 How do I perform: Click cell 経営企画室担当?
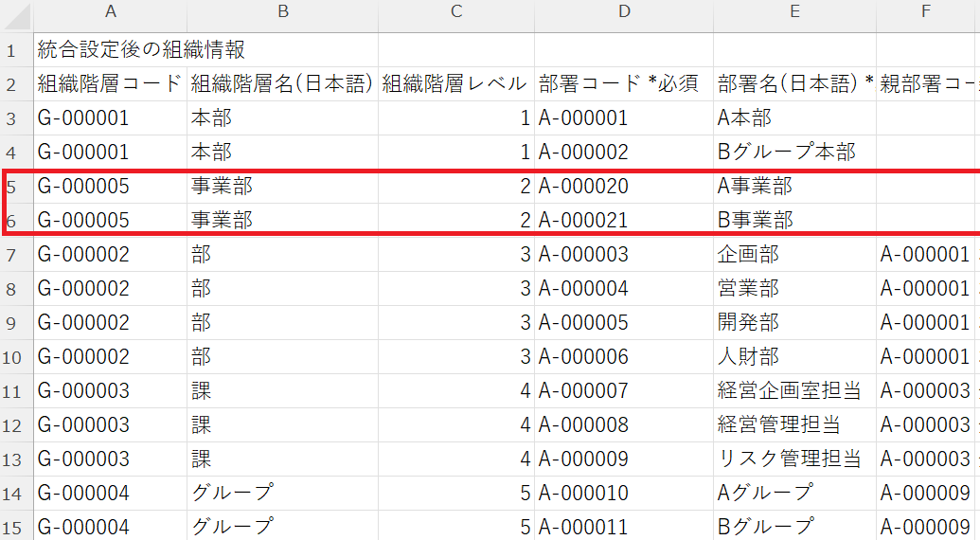click(794, 390)
